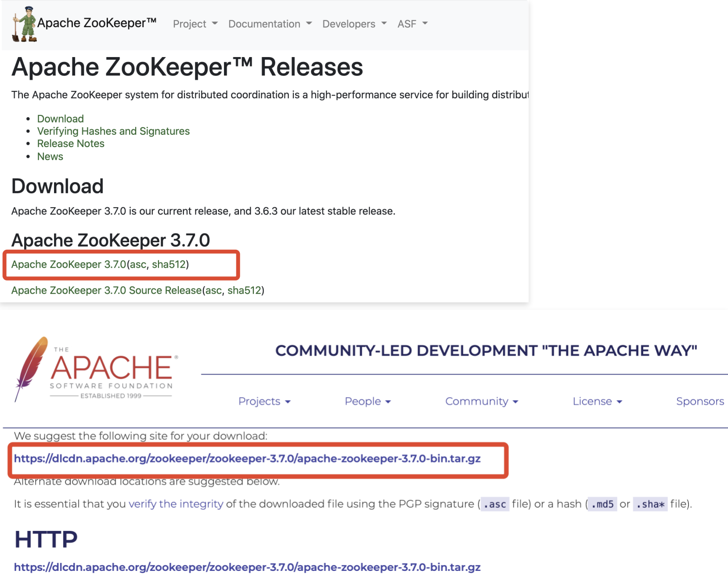
Task: Expand the ASF dropdown menu
Action: (x=412, y=24)
